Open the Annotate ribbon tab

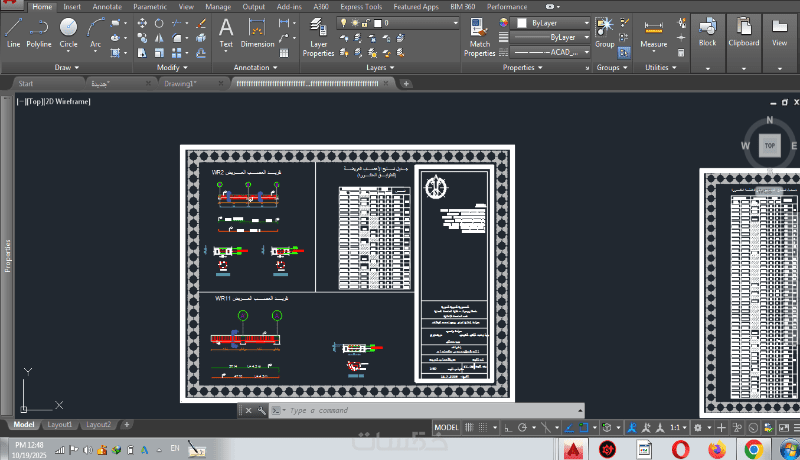106,6
